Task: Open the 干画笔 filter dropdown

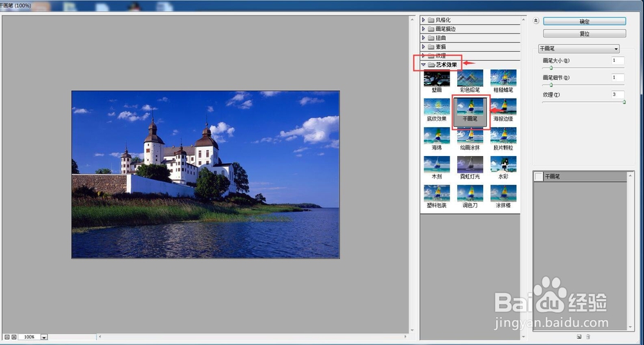Action: pos(579,48)
